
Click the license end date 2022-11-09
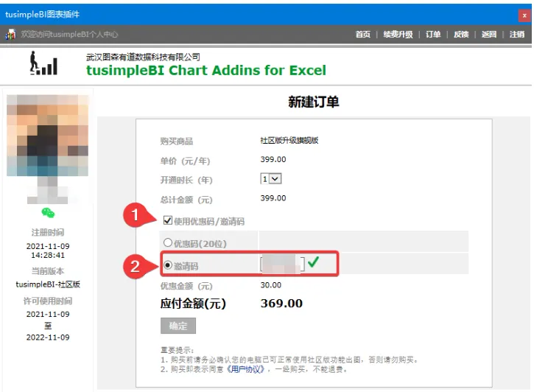point(48,337)
